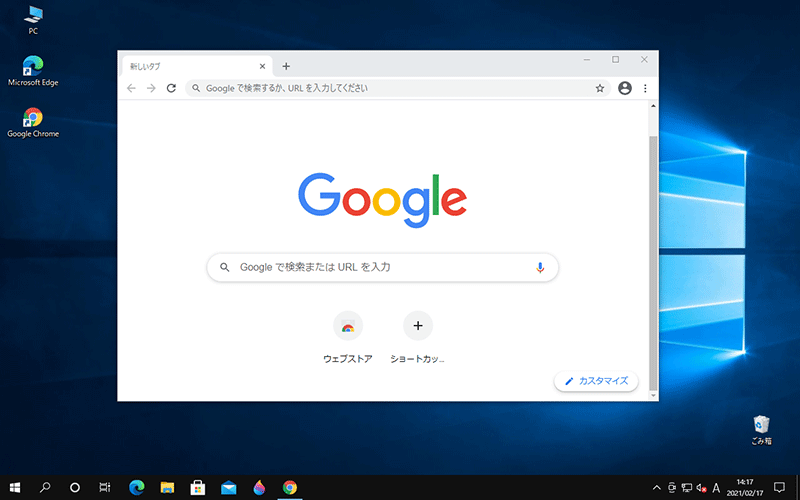Select the Microsoft Edge desktop shortcut
Image resolution: width=800 pixels, height=500 pixels.
pos(33,71)
